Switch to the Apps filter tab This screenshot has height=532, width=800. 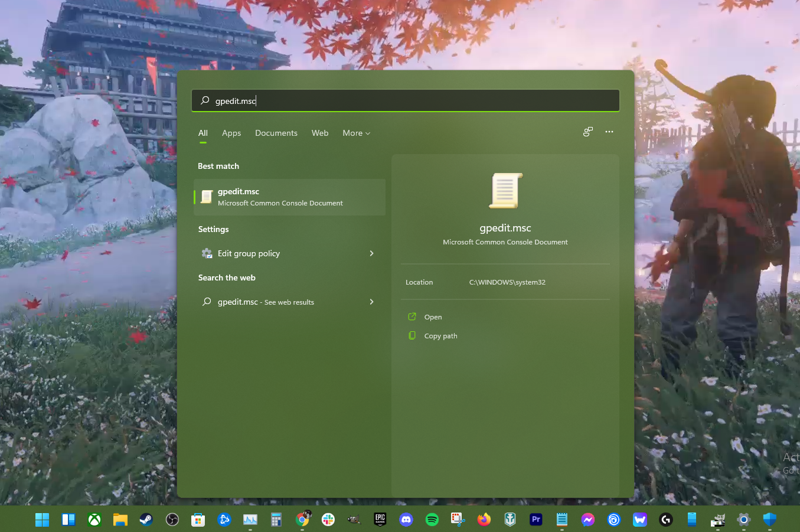[x=231, y=133]
